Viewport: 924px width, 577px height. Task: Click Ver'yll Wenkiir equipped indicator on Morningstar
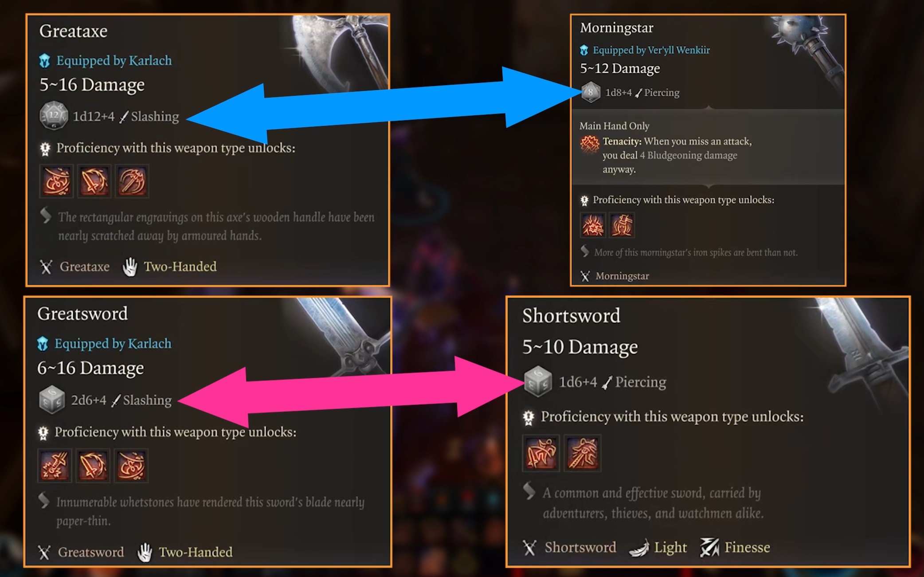coord(638,50)
